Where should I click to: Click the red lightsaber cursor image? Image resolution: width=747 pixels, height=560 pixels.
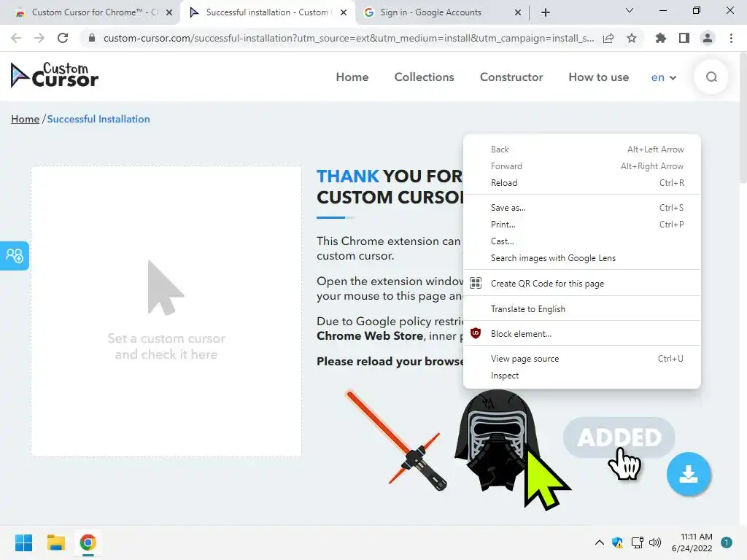point(396,440)
